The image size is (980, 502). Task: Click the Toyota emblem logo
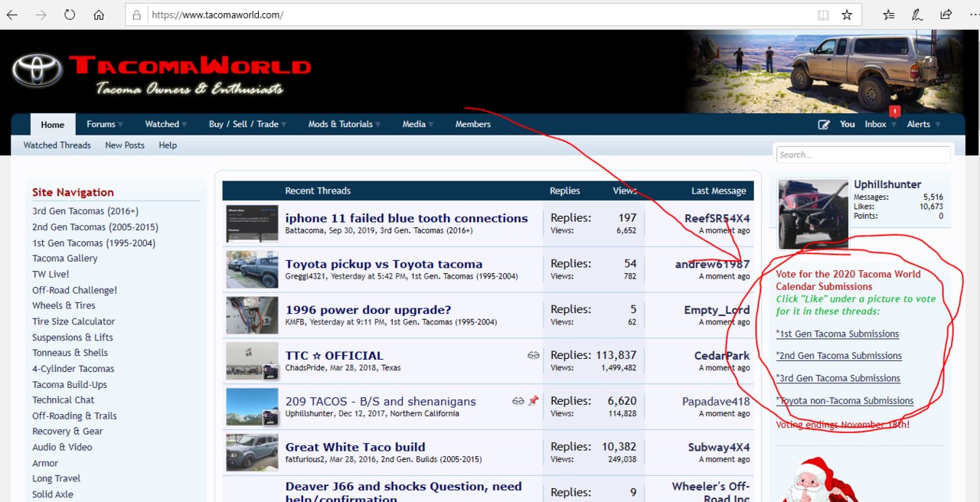[x=37, y=71]
